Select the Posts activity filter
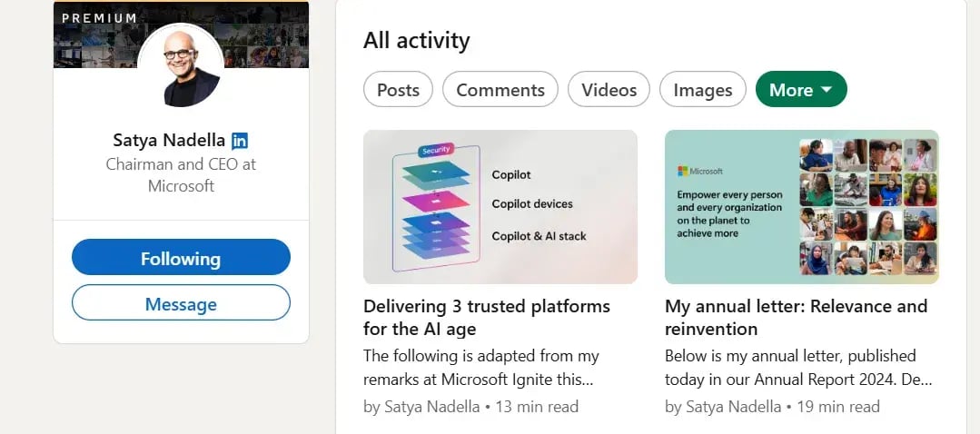This screenshot has width=980, height=434. coord(398,90)
